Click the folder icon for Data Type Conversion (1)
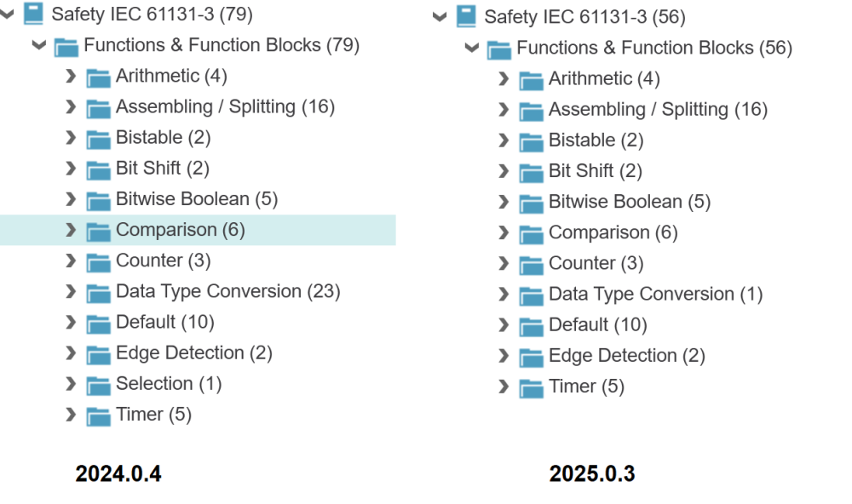Image resolution: width=852 pixels, height=504 pixels. click(x=532, y=295)
